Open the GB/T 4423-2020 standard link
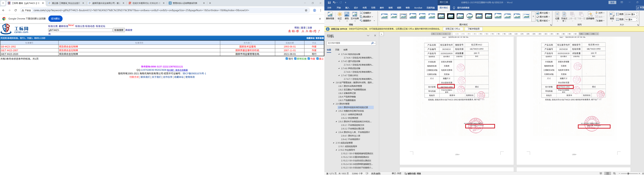 [x=9, y=54]
